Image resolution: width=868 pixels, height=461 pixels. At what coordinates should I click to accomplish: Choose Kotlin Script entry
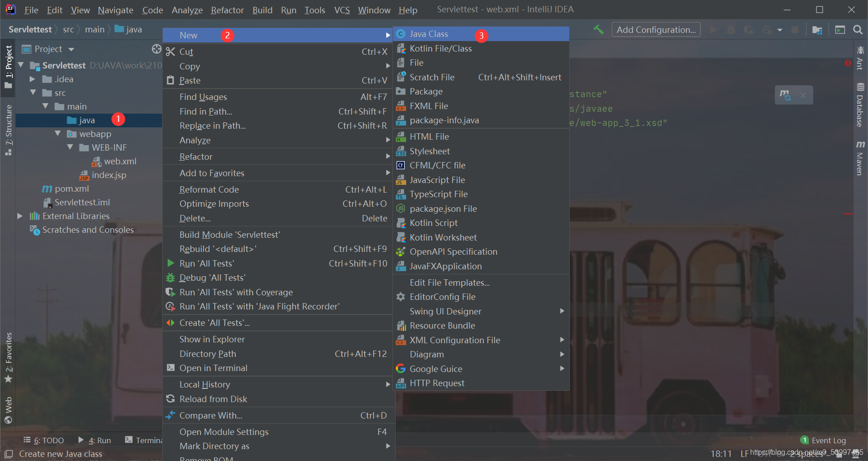(x=481, y=223)
